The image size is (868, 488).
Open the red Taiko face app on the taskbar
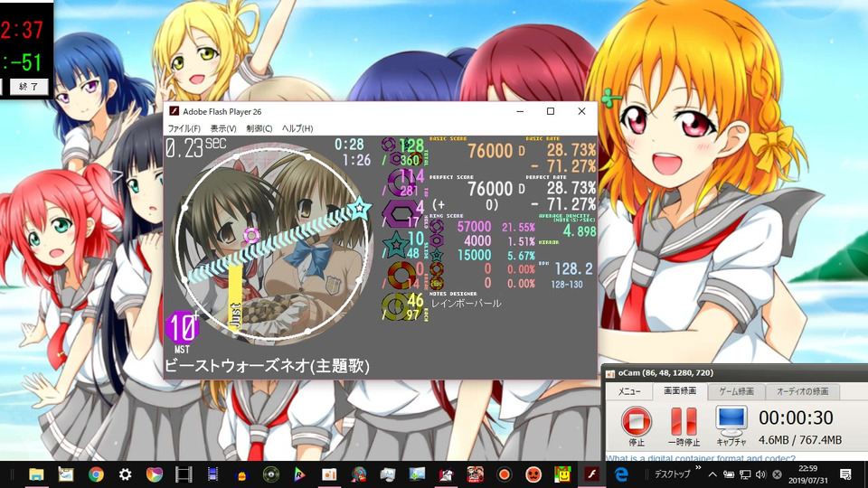click(533, 474)
